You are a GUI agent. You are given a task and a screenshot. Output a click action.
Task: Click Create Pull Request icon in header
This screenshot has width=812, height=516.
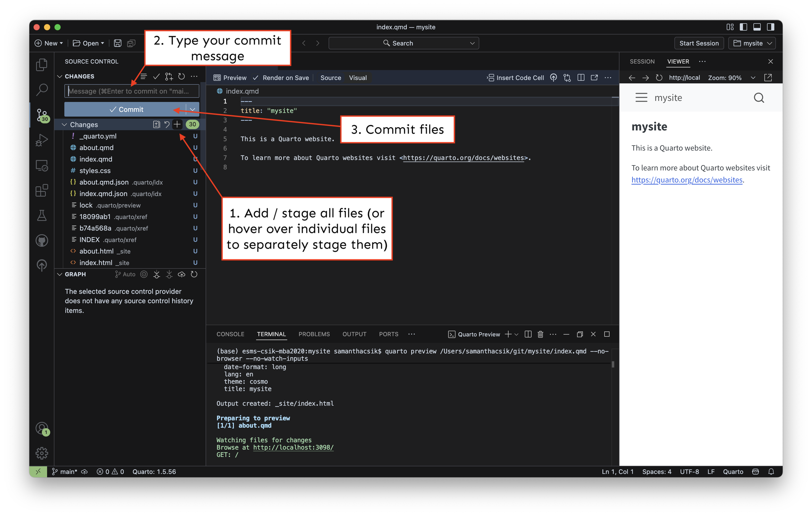[169, 77]
